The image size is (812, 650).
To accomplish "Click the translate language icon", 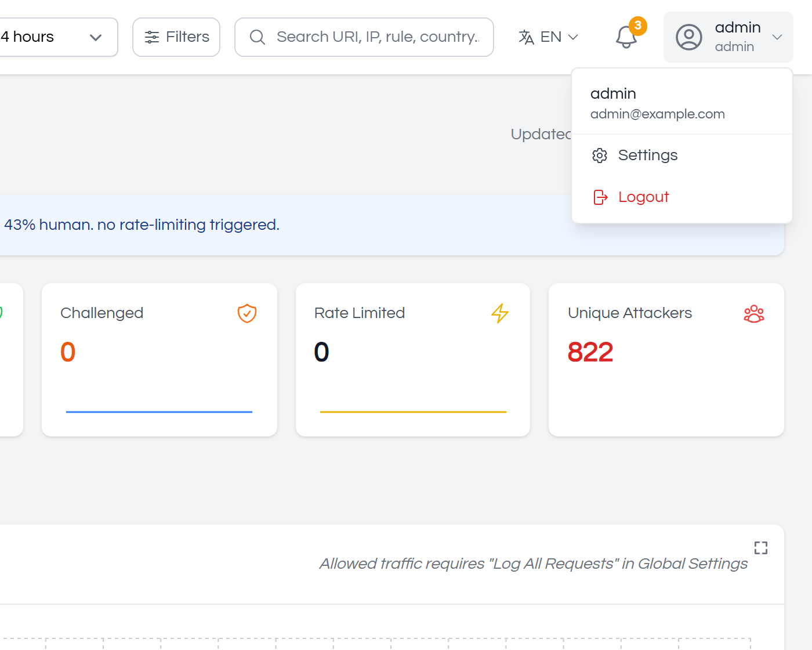I will point(526,37).
